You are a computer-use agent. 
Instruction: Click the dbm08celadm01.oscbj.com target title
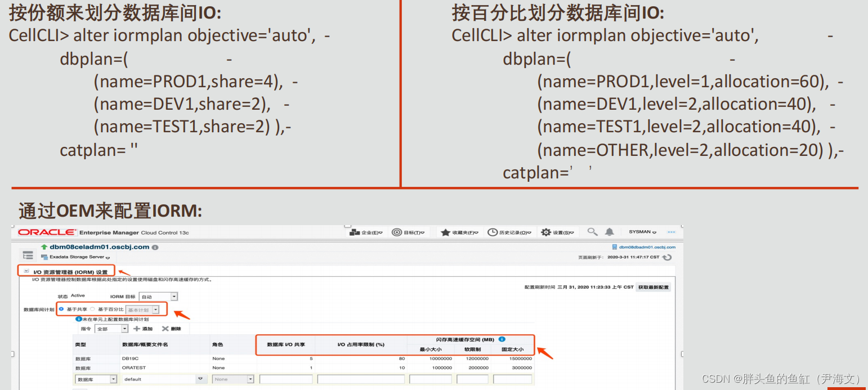[x=100, y=247]
